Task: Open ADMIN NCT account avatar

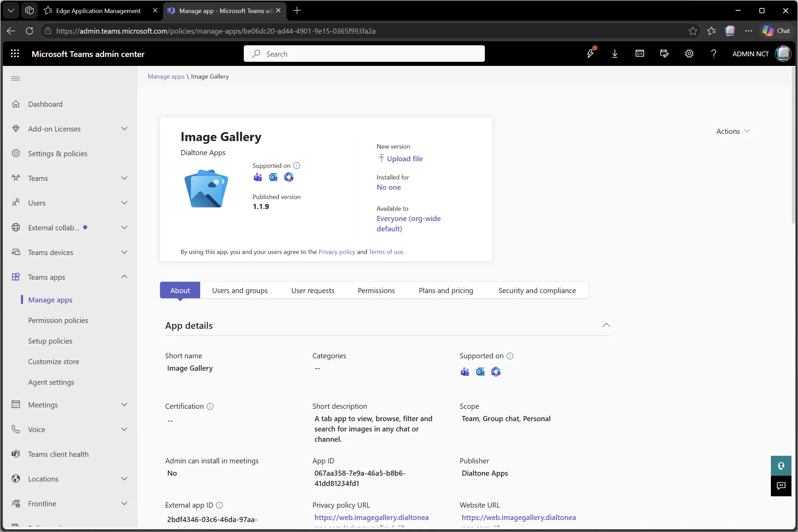Action: pos(783,54)
